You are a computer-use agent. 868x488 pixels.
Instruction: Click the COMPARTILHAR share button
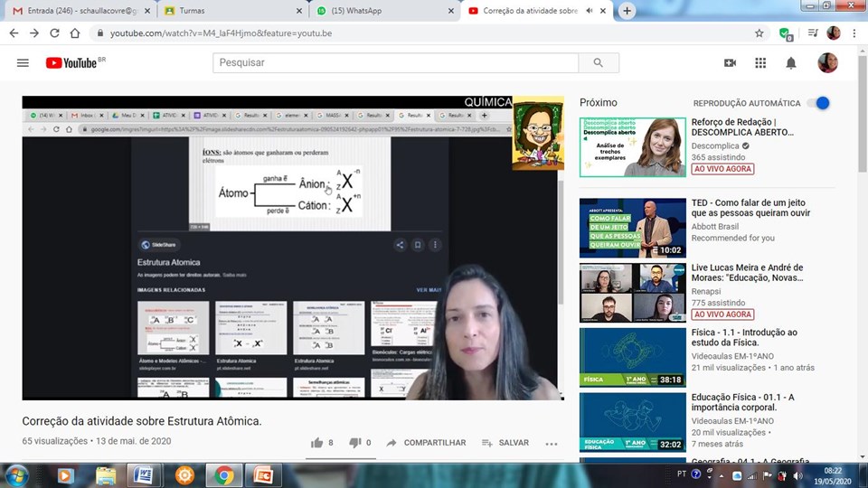(x=426, y=443)
